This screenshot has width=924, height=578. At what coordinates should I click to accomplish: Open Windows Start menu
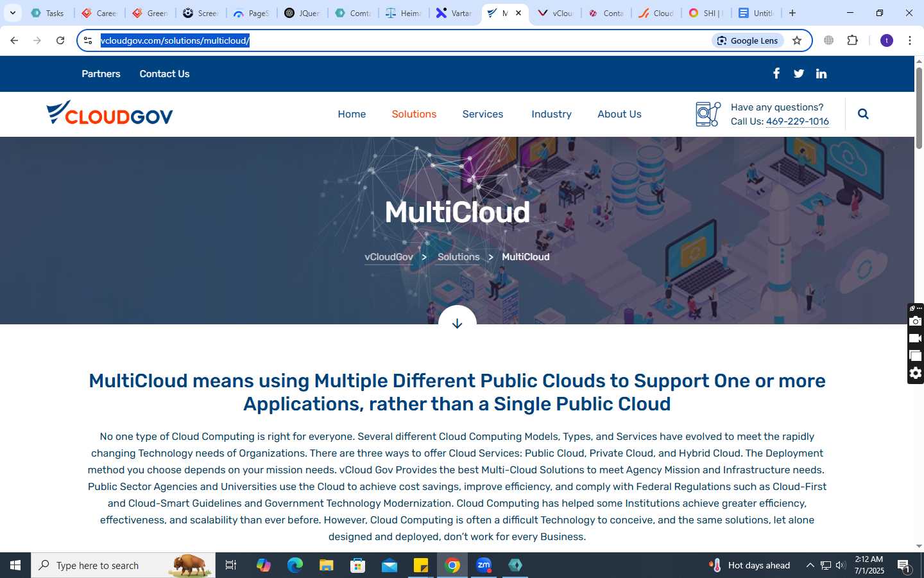[x=15, y=565]
